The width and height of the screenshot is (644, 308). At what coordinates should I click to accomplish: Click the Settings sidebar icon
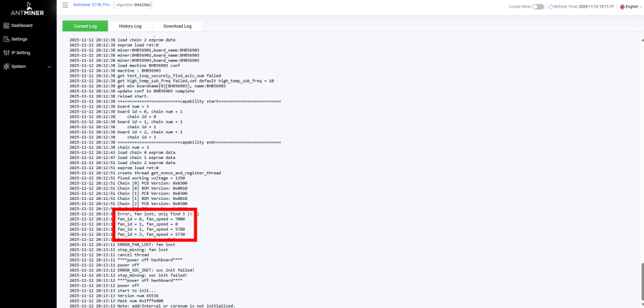tap(6, 39)
